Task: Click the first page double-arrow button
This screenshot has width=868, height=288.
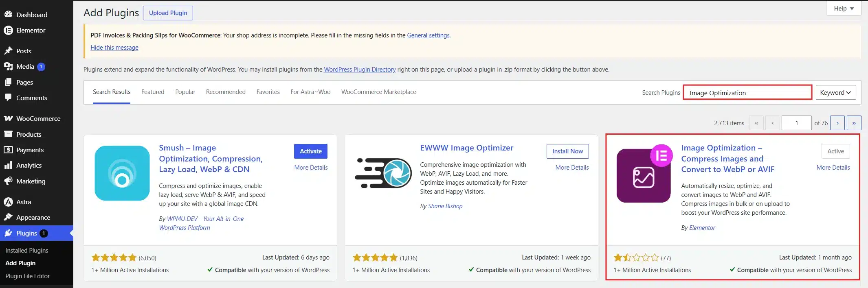Action: 756,123
